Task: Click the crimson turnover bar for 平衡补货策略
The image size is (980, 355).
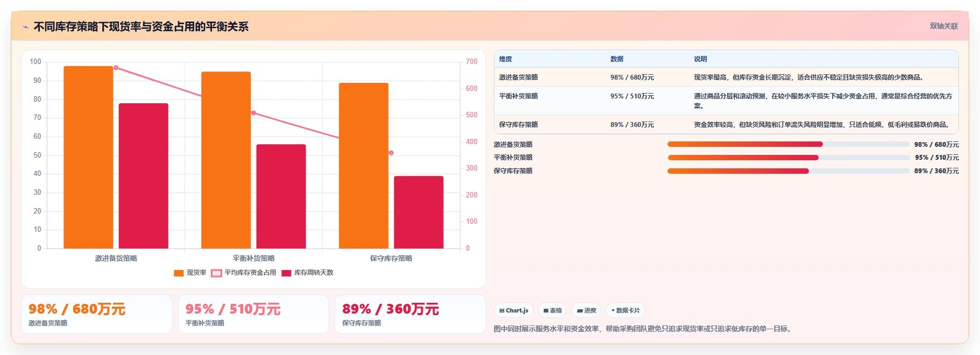Action: pyautogui.click(x=281, y=196)
